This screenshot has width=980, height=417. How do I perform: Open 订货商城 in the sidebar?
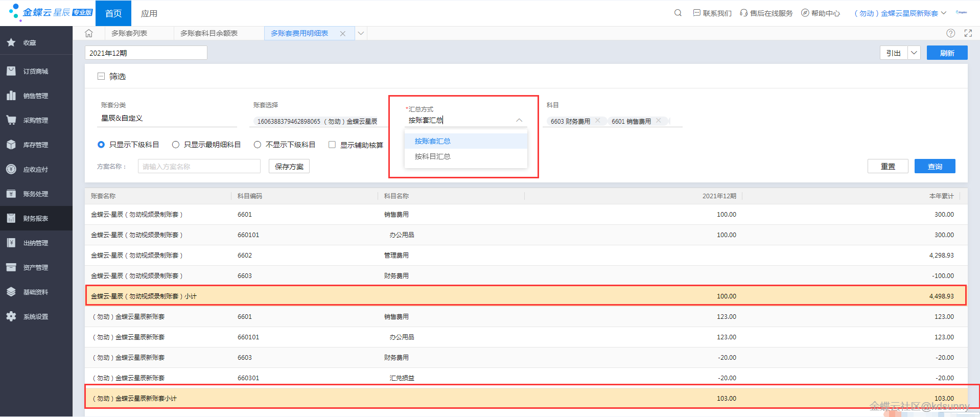(35, 72)
